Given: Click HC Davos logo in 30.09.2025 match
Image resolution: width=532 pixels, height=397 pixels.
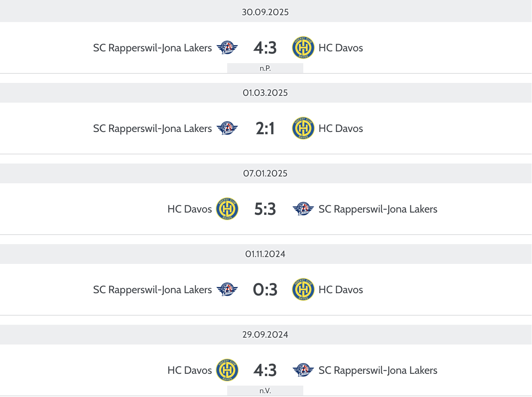Looking at the screenshot, I should [x=303, y=48].
